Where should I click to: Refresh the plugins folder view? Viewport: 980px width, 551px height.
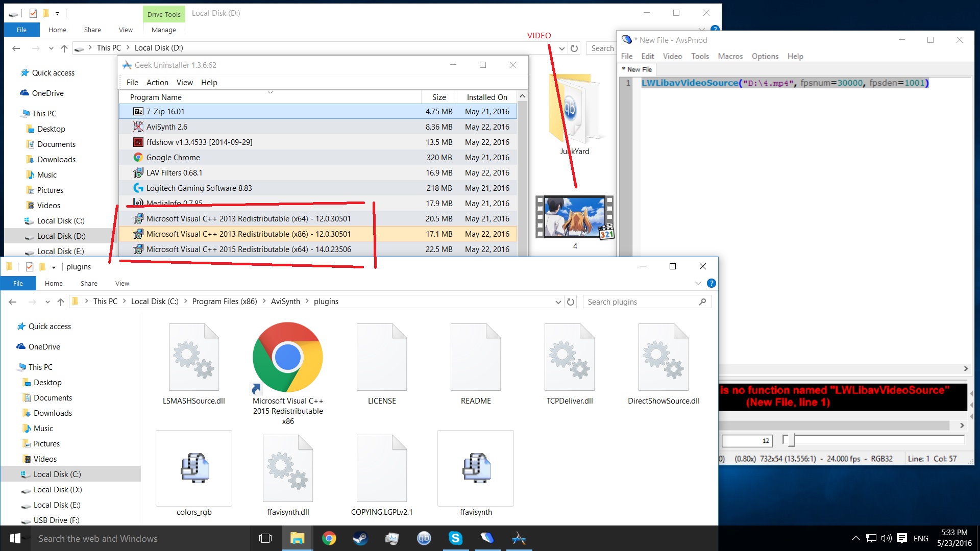[x=571, y=302]
